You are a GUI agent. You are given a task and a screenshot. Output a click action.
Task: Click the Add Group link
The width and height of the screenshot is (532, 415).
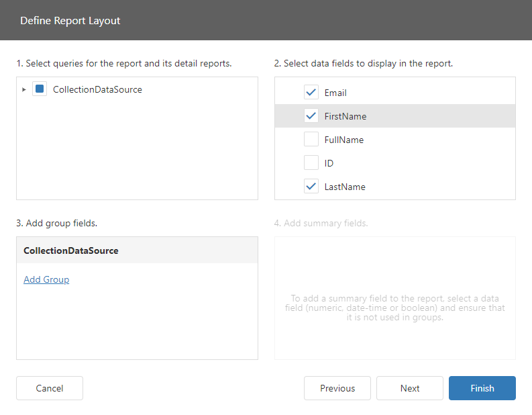46,279
